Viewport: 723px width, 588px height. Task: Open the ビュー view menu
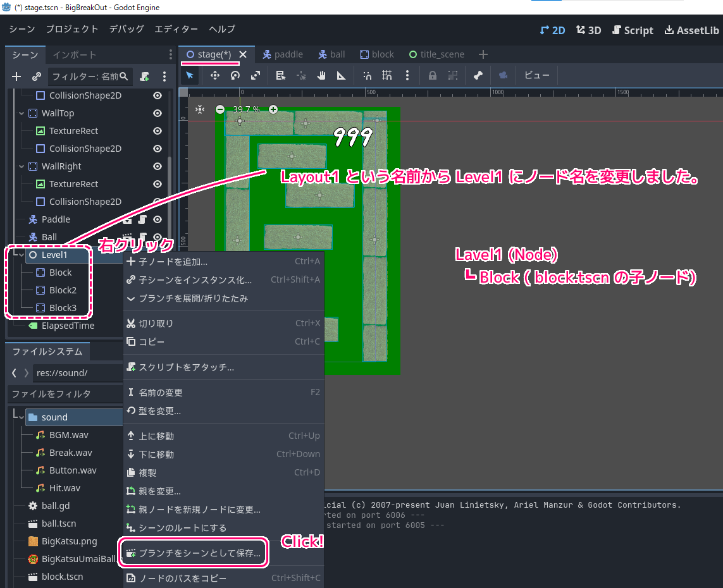point(536,76)
